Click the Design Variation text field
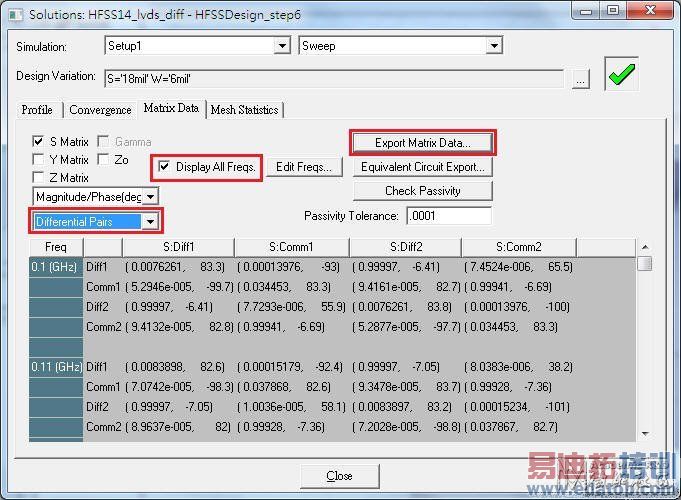 [334, 79]
